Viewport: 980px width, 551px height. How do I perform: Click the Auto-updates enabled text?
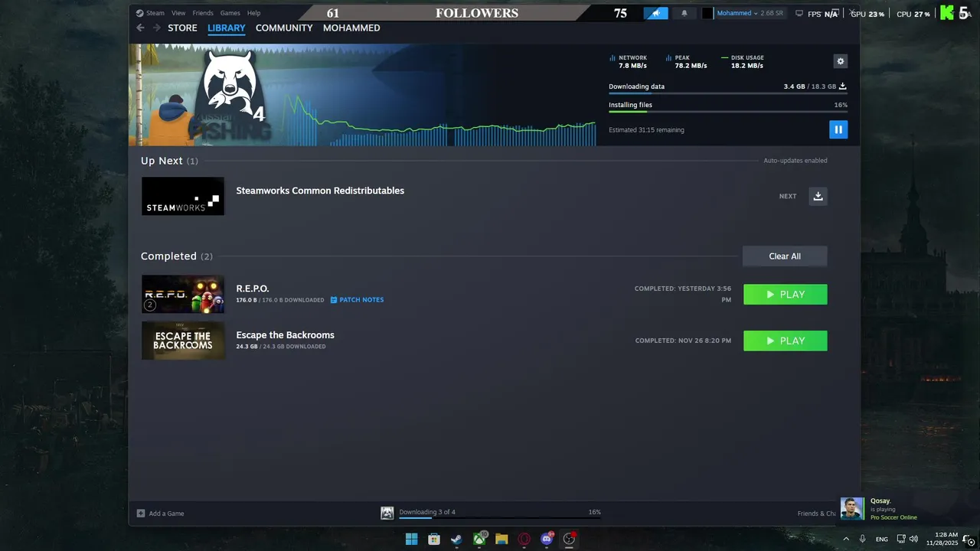[795, 161]
